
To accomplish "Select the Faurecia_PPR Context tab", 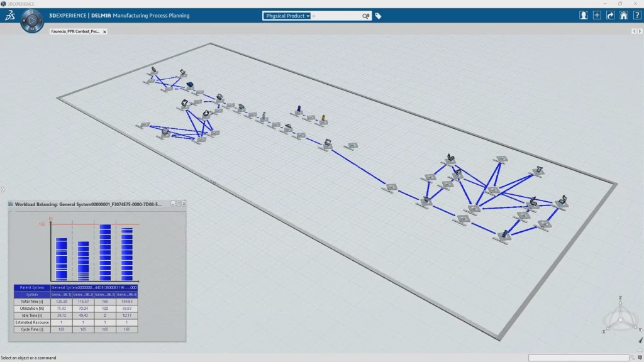I will pos(74,31).
